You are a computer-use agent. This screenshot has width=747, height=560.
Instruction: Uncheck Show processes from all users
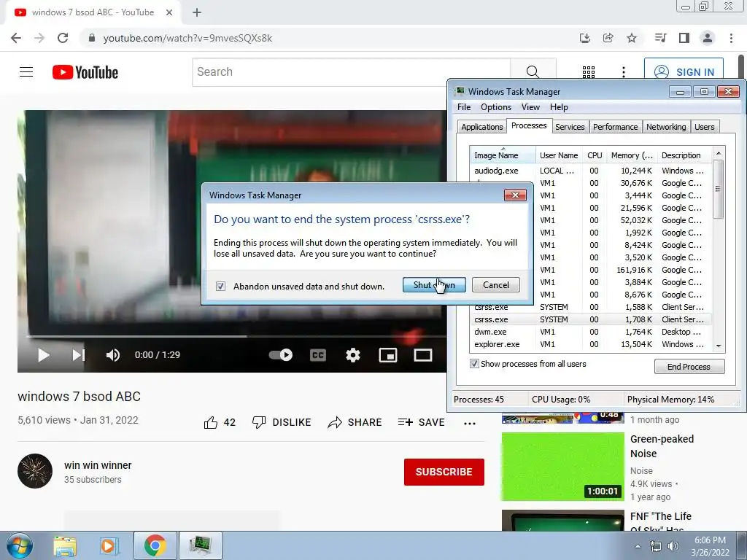pos(474,364)
